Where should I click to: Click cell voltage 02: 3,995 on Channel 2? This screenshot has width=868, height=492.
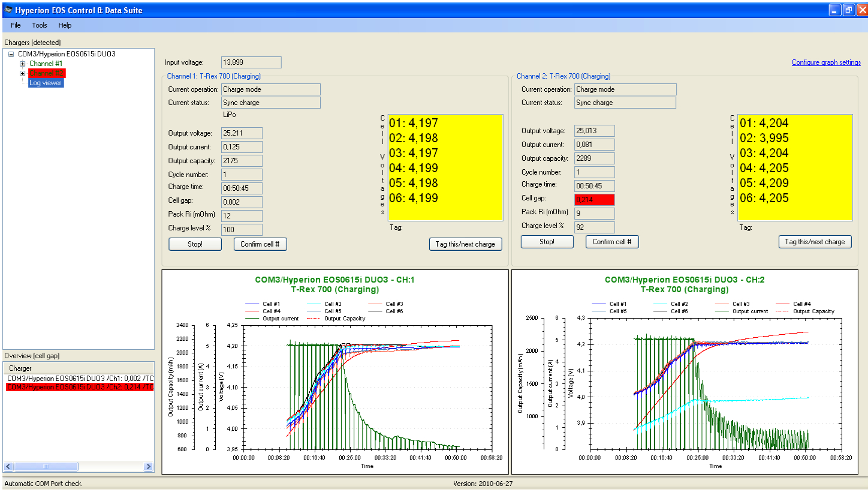point(764,138)
